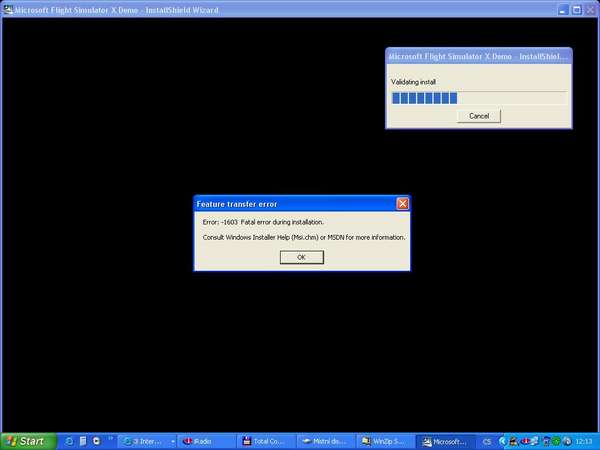Open Internet Explorer group dropdown arrow

point(173,442)
